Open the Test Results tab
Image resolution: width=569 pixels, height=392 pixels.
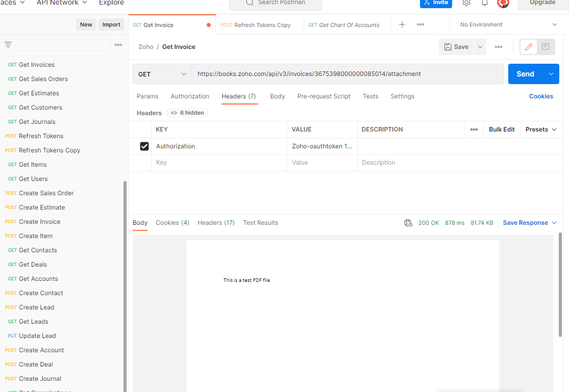click(261, 223)
